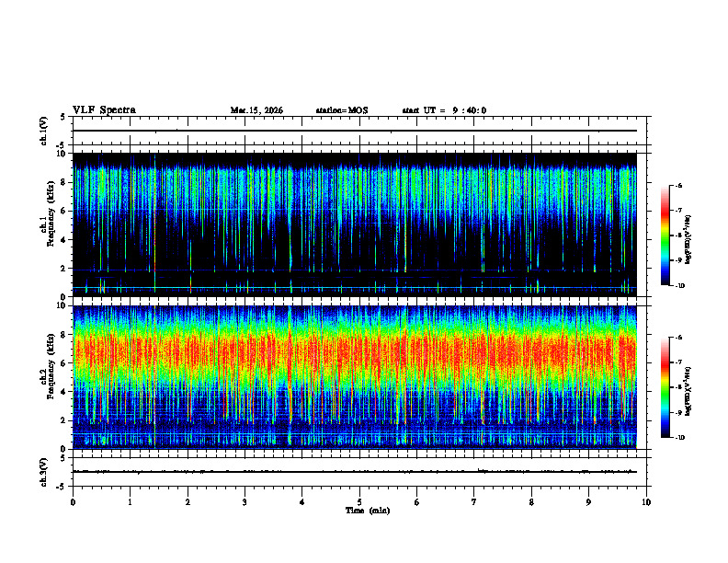Click the ch.1 color scale log(PSD) label

pyautogui.click(x=688, y=240)
